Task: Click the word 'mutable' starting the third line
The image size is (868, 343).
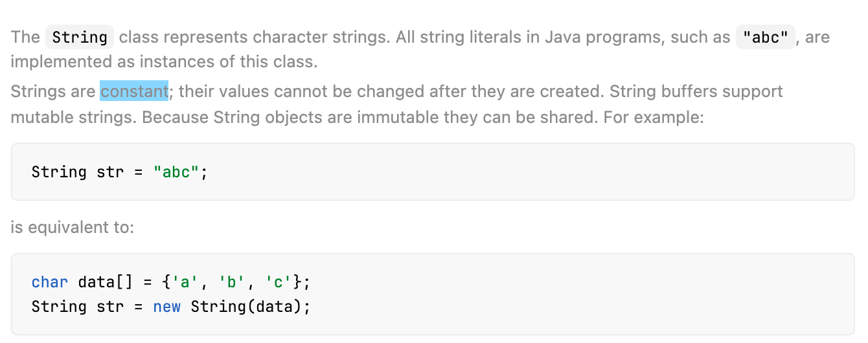Action: 40,118
